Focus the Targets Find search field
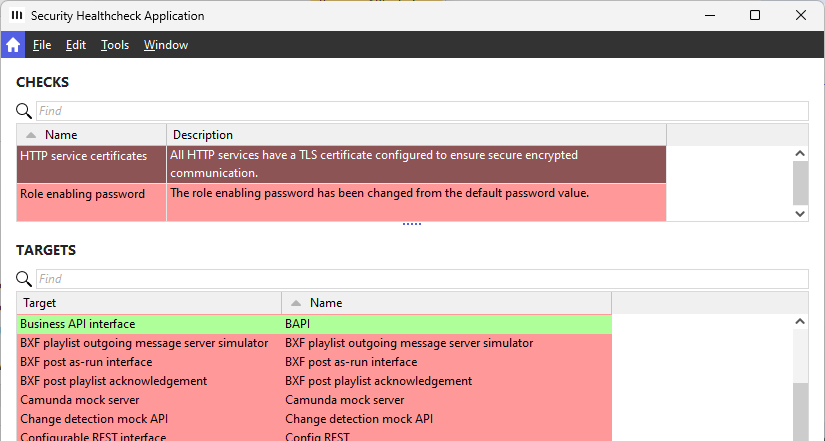Viewport: 825px width, 441px height. [422, 279]
